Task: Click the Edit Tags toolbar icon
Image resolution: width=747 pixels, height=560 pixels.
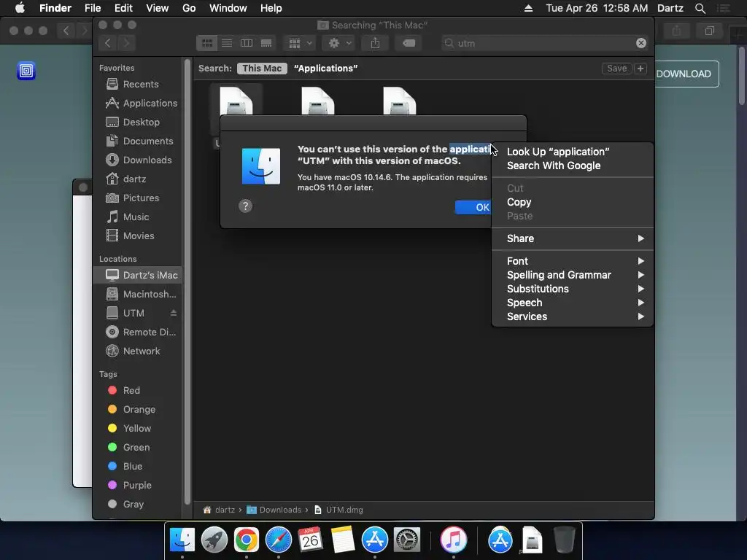Action: (x=409, y=43)
